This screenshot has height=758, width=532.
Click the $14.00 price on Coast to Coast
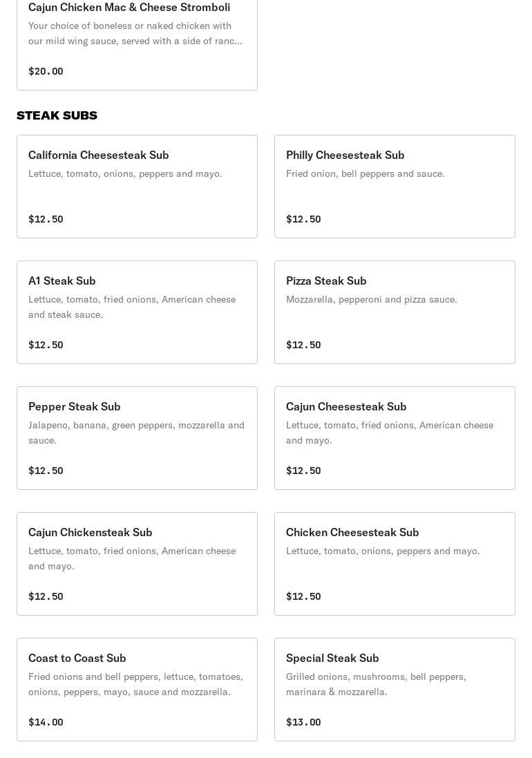coord(46,722)
